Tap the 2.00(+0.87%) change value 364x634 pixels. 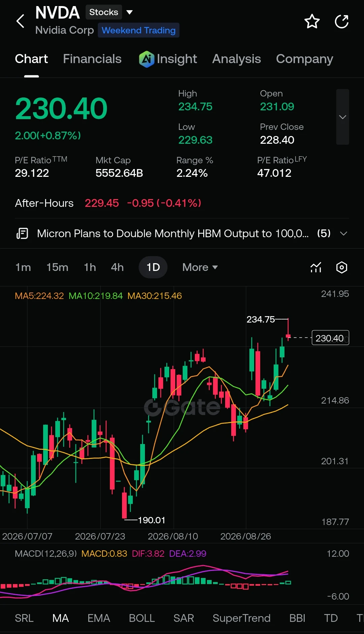coord(48,136)
